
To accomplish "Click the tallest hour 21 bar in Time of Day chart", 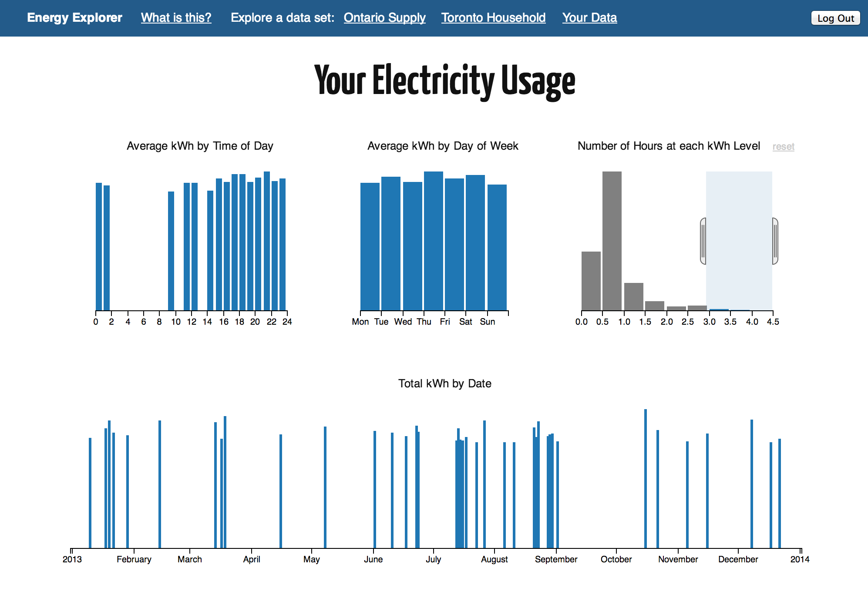I will pyautogui.click(x=267, y=241).
